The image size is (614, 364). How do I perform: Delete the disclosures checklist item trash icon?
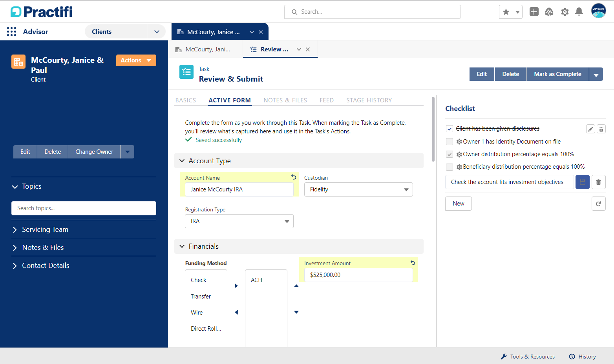click(601, 129)
